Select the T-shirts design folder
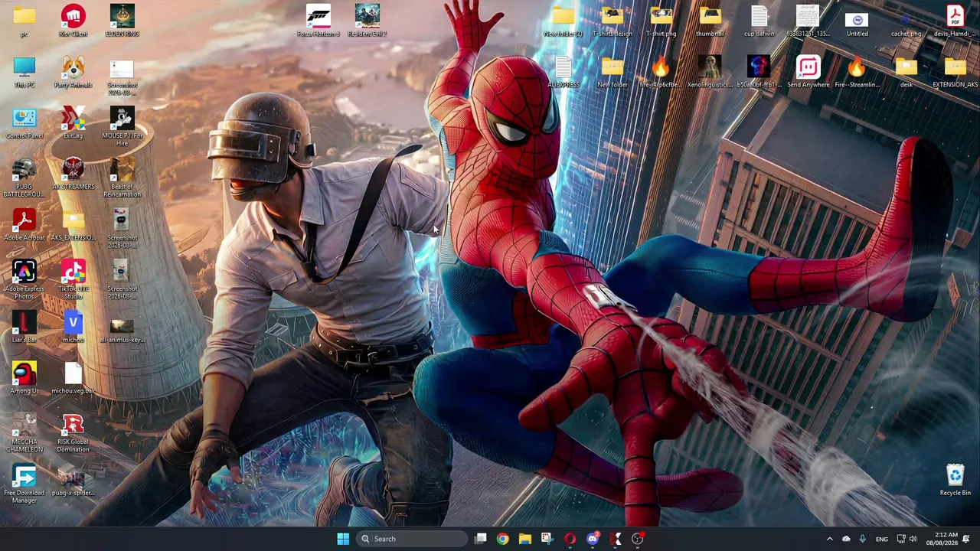980x551 pixels. pos(612,21)
